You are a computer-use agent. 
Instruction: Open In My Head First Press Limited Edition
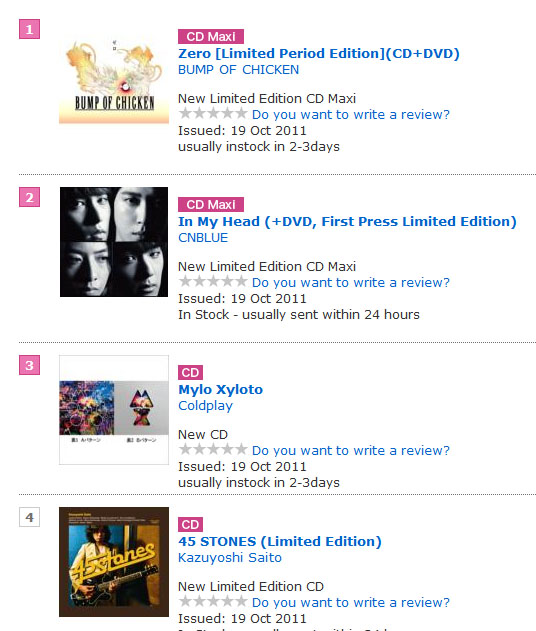347,221
